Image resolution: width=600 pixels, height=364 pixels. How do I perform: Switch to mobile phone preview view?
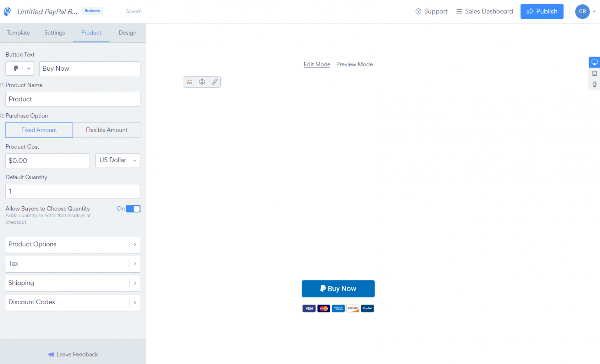coord(594,84)
